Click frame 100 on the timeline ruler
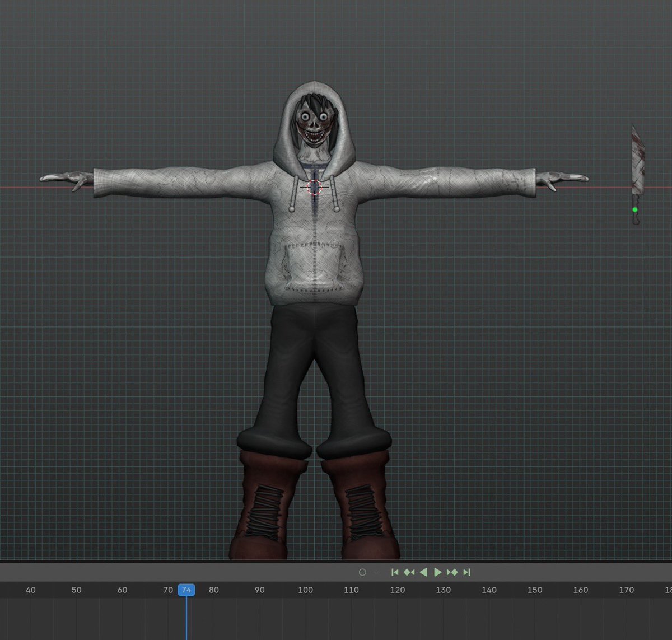 (305, 590)
